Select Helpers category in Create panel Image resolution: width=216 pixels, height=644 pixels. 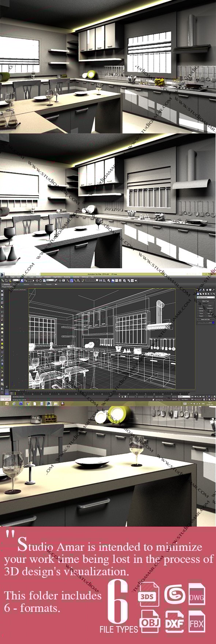click(208, 294)
